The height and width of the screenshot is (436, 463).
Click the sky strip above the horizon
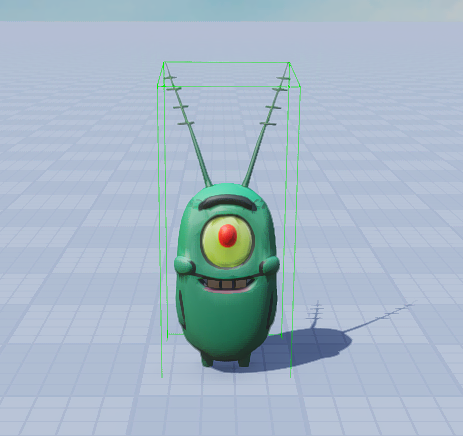pos(231,11)
